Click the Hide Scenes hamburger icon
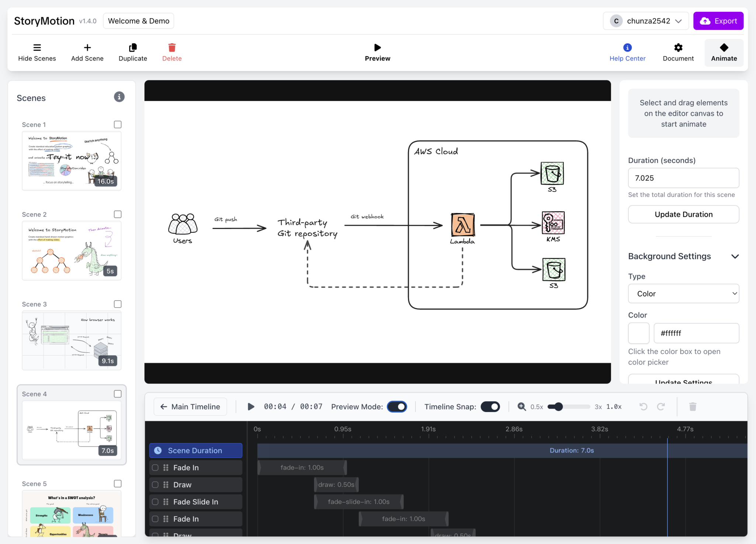The height and width of the screenshot is (544, 756). pyautogui.click(x=37, y=48)
